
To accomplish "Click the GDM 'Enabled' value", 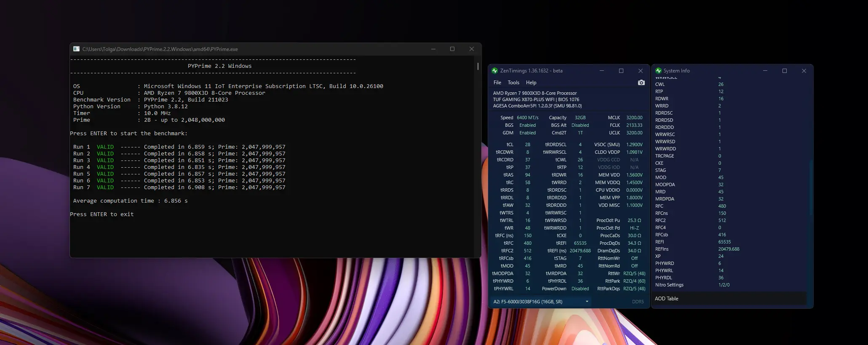I will (528, 133).
